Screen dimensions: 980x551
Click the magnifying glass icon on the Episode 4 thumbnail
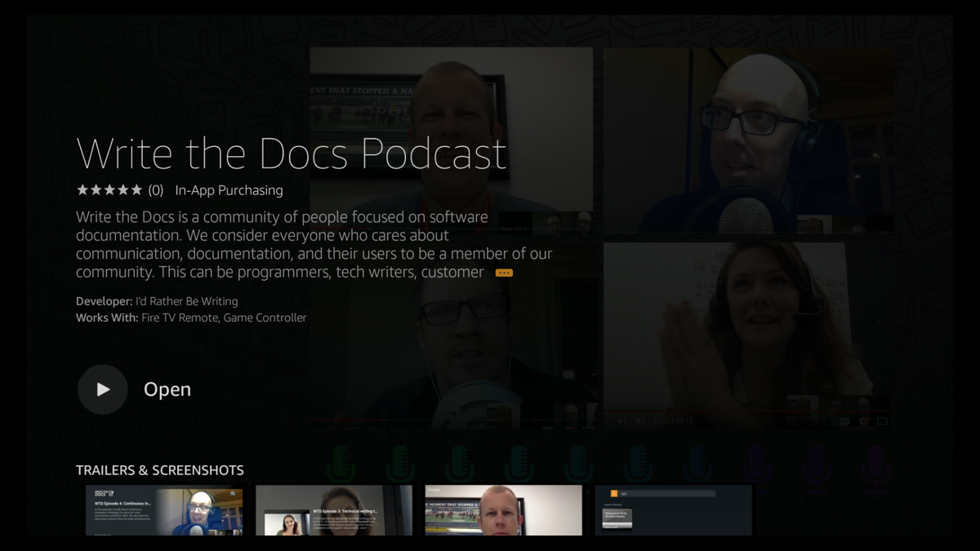[233, 493]
